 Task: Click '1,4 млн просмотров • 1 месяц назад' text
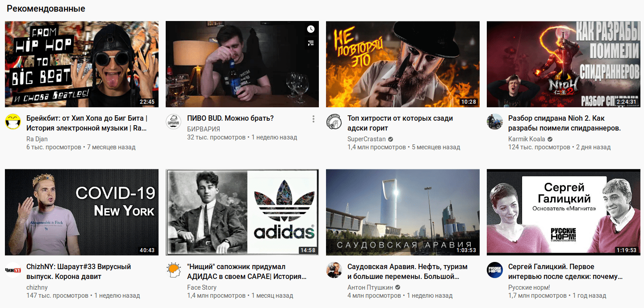(x=240, y=295)
